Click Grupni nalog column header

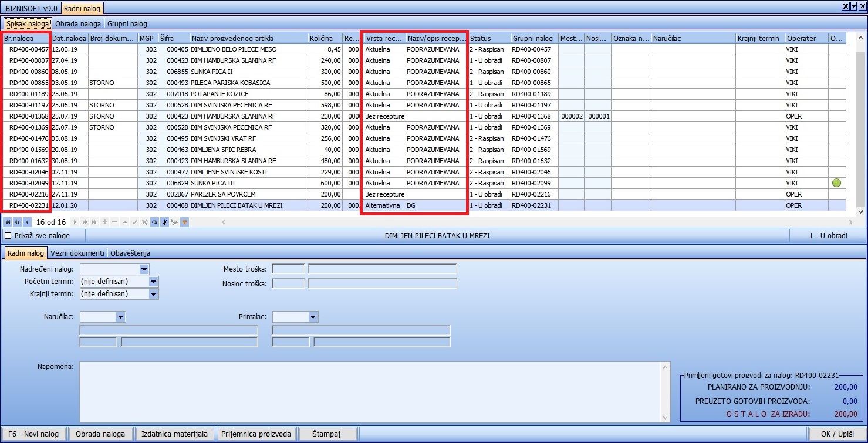[534, 38]
